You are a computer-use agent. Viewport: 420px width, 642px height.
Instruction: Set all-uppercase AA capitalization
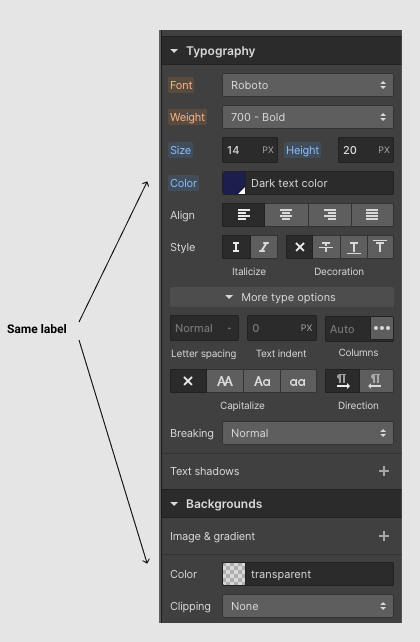pyautogui.click(x=225, y=381)
